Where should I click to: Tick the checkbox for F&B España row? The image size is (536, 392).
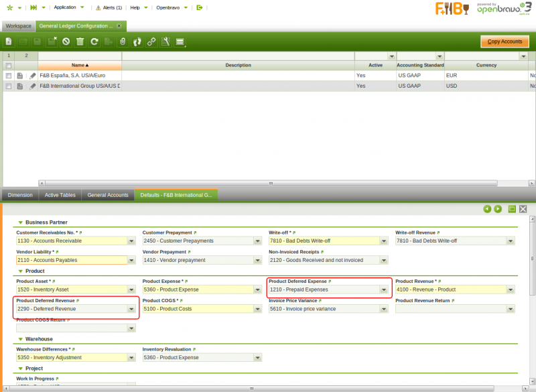coord(8,76)
